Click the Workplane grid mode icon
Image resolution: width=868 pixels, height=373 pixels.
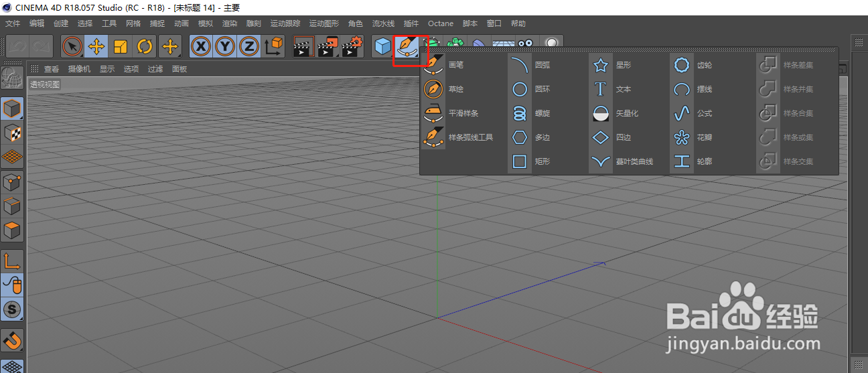click(13, 157)
